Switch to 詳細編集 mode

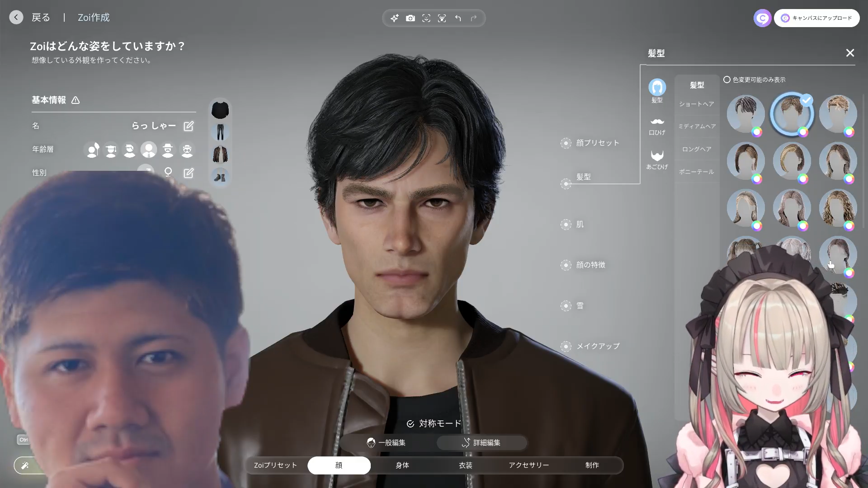coord(482,443)
